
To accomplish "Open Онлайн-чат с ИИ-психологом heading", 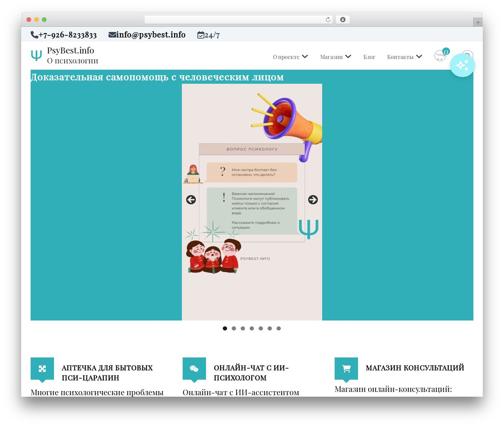I will coord(251,373).
